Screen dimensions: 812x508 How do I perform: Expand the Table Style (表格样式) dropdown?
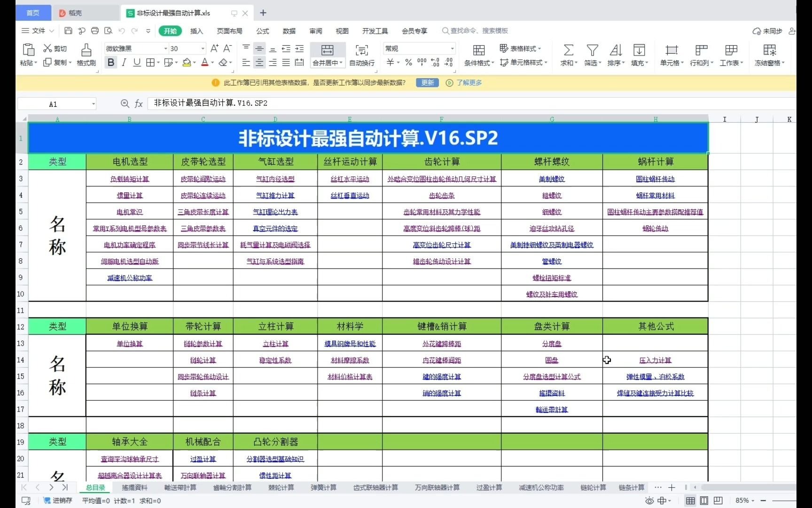540,48
